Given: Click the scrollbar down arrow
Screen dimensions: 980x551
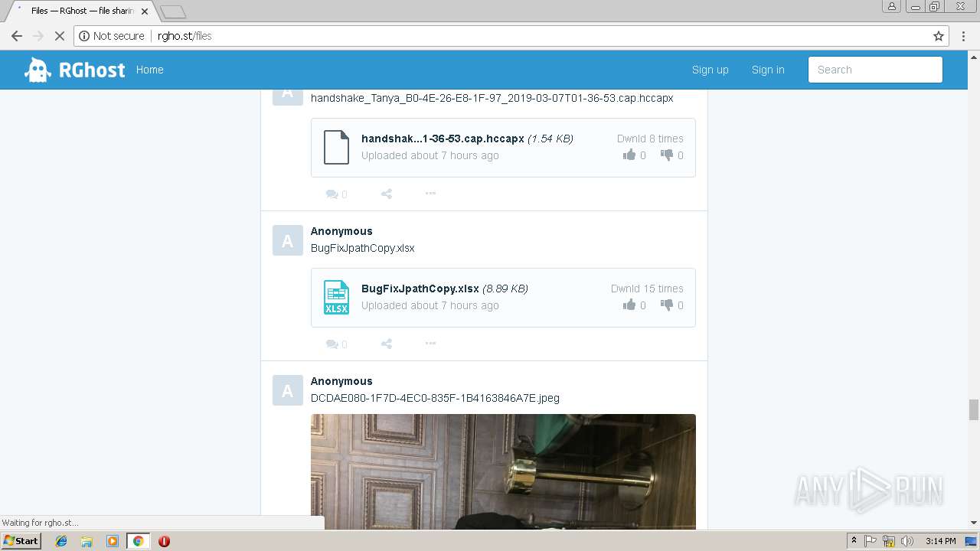Looking at the screenshot, I should pos(974,523).
